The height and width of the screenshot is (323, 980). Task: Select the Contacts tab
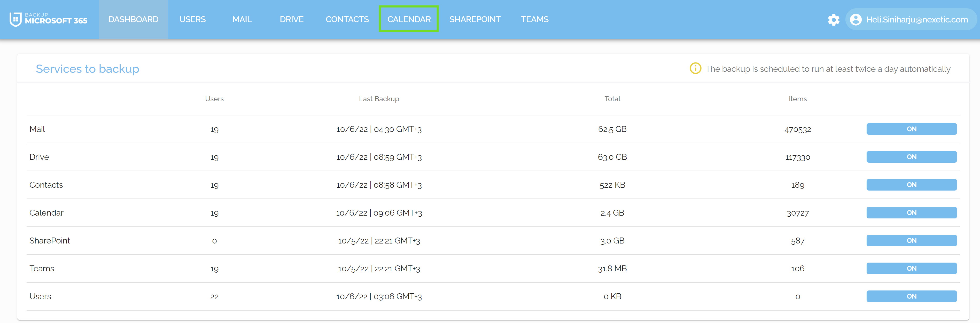pyautogui.click(x=347, y=19)
